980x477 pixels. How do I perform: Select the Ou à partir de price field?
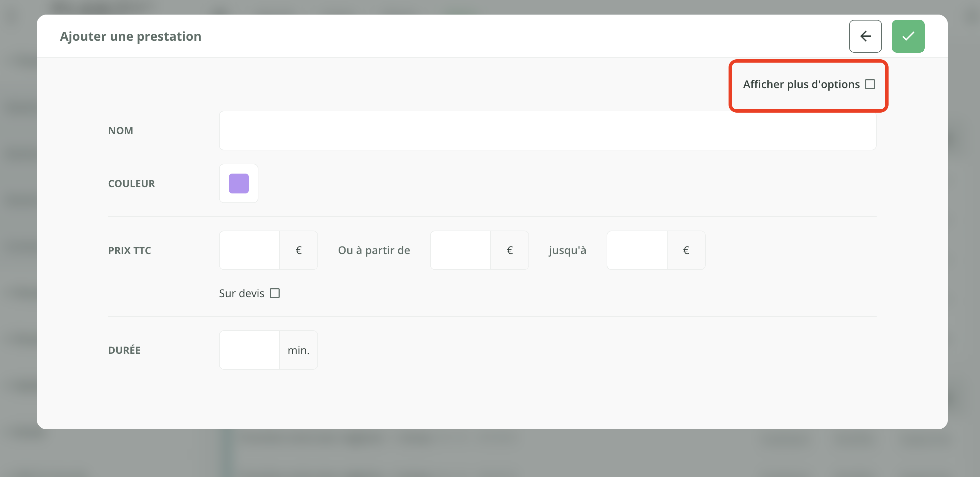click(460, 250)
